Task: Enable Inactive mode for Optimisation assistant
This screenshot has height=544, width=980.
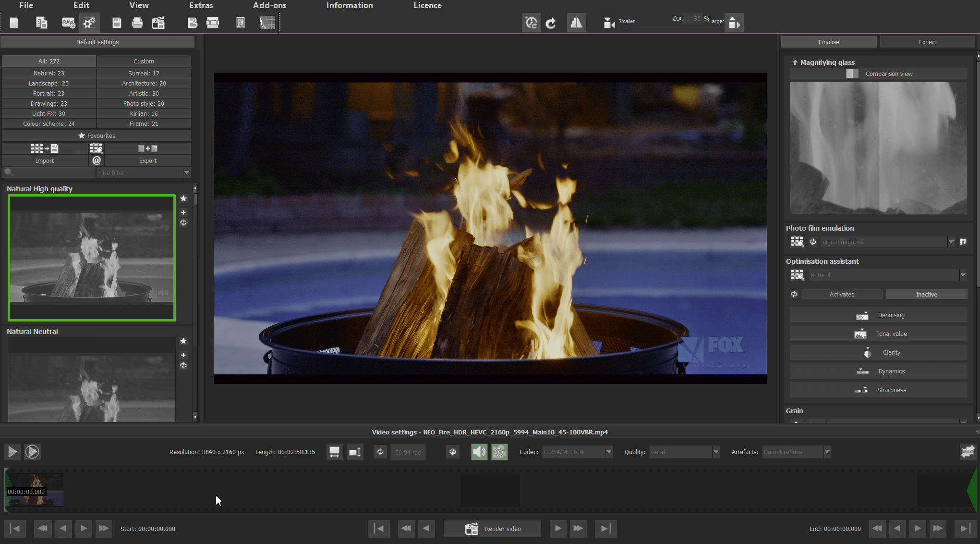Action: [926, 294]
